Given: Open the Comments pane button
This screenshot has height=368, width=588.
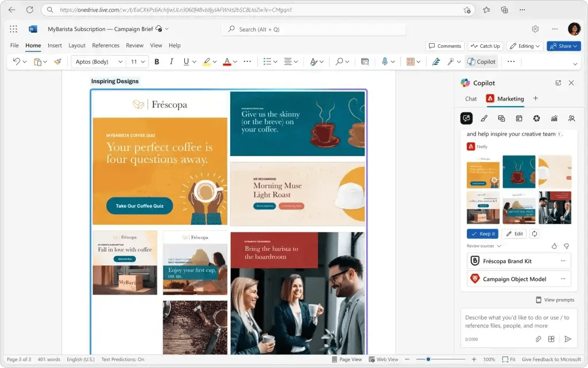Looking at the screenshot, I should tap(445, 46).
